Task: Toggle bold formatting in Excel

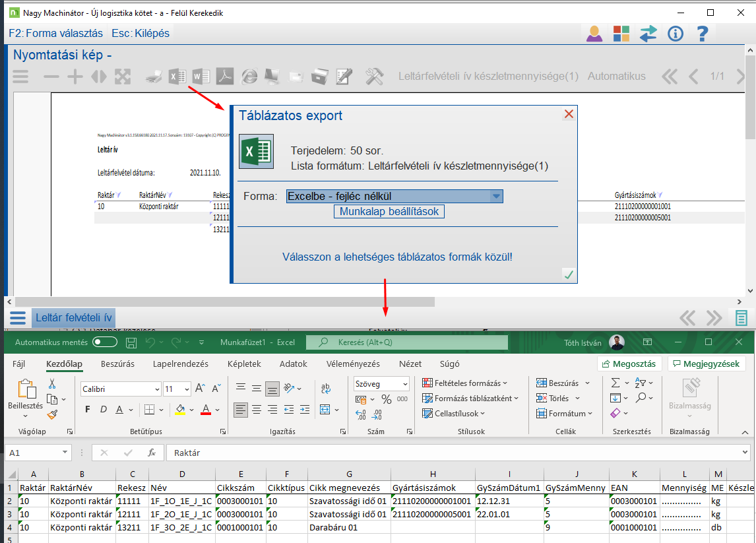Action: point(87,409)
